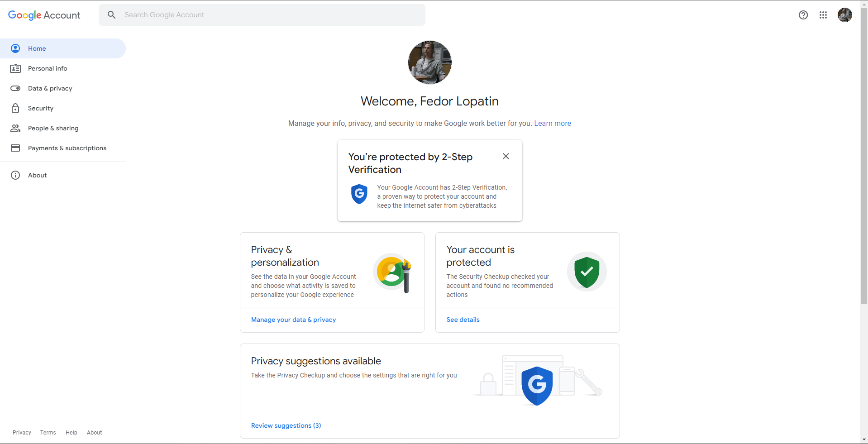Open the account avatar in top bar
The image size is (868, 444).
(845, 15)
